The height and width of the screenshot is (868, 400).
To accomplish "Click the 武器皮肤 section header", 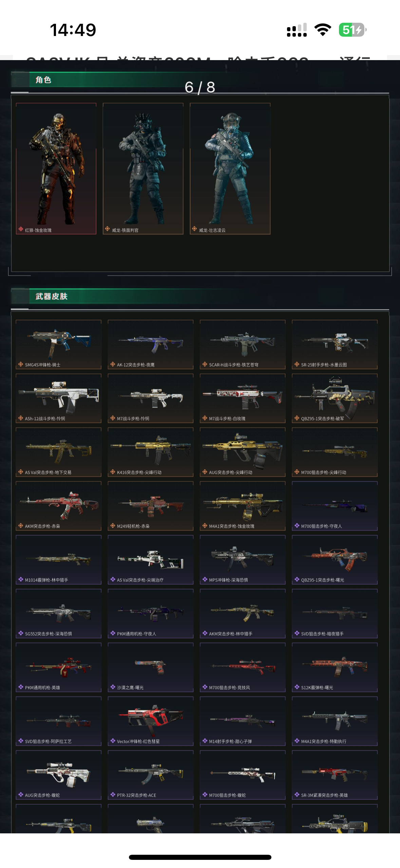I will click(x=52, y=296).
